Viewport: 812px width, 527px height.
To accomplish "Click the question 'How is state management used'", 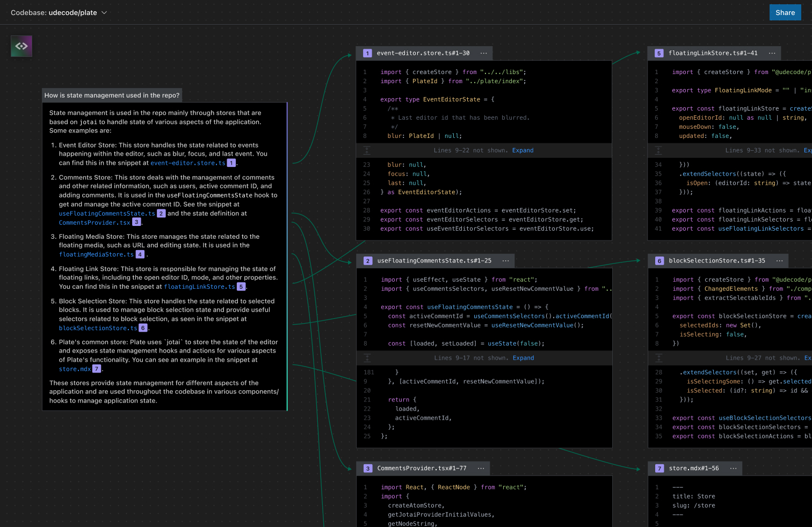I will [112, 96].
